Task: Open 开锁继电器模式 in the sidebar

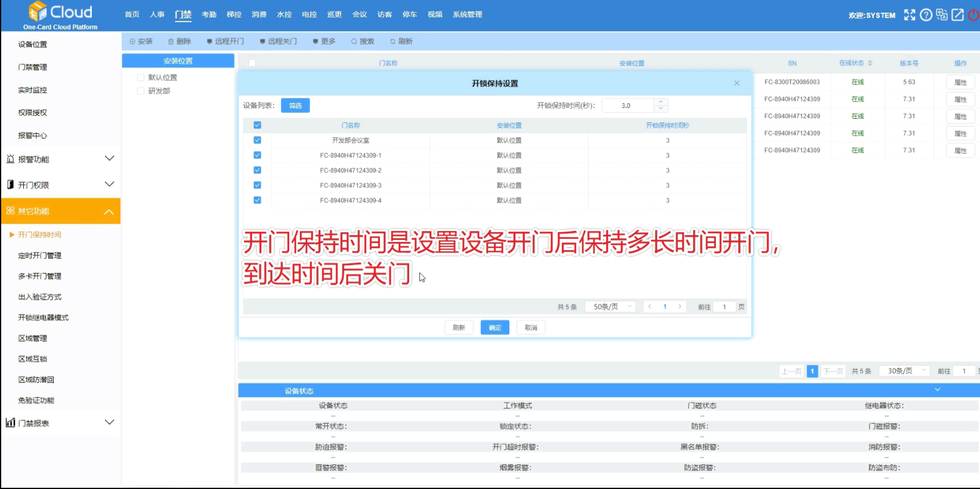Action: pos(43,318)
